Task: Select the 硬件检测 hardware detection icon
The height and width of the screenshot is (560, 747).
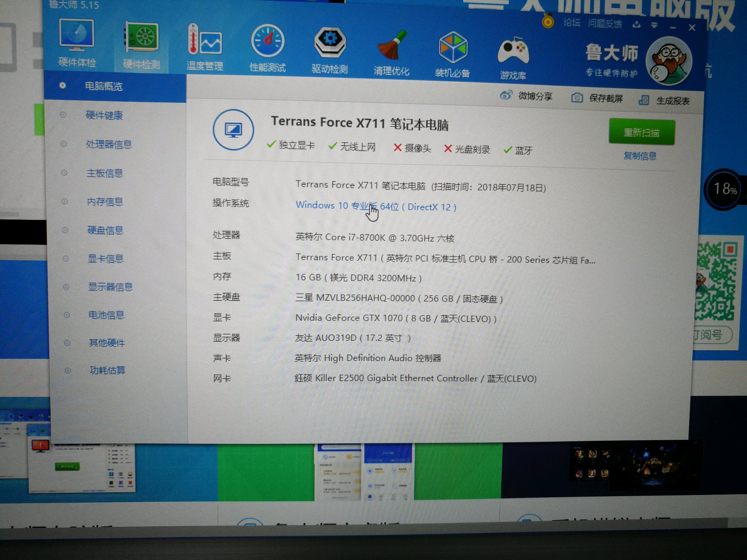Action: coord(142,46)
